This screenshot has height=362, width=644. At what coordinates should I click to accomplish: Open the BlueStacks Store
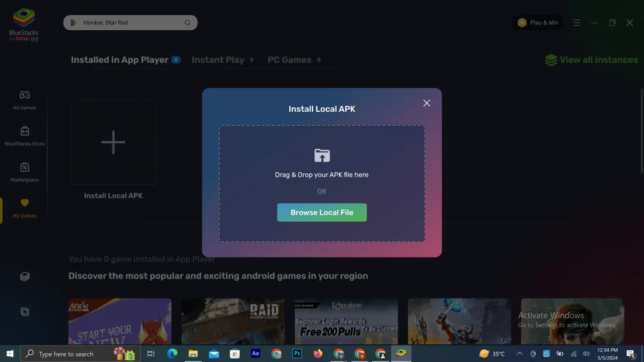click(x=24, y=135)
